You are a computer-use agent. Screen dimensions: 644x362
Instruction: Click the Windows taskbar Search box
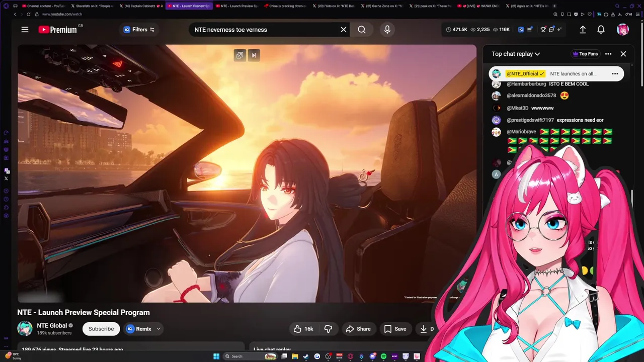(250, 356)
